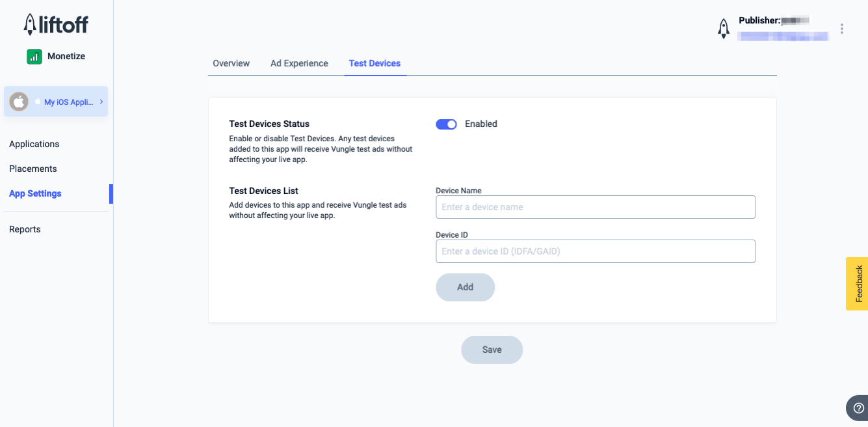Viewport: 868px width, 427px height.
Task: Open the yellow Feedback tab
Action: point(857,284)
